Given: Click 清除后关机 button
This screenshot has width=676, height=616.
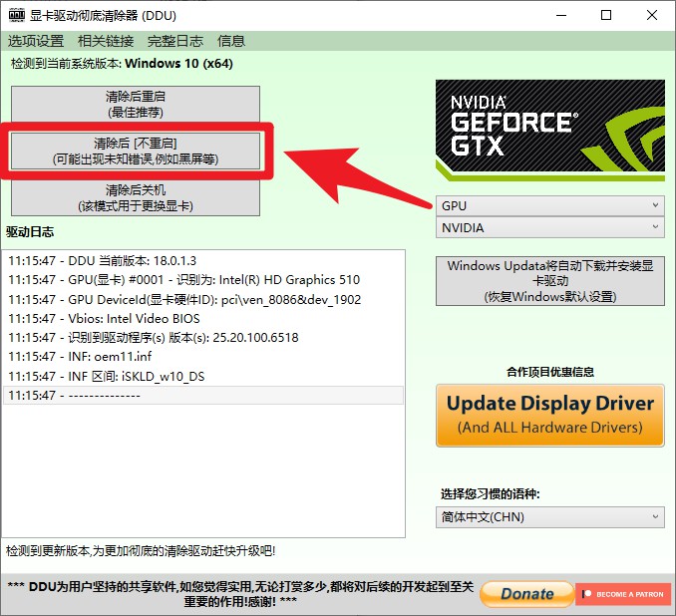Looking at the screenshot, I should pos(136,197).
